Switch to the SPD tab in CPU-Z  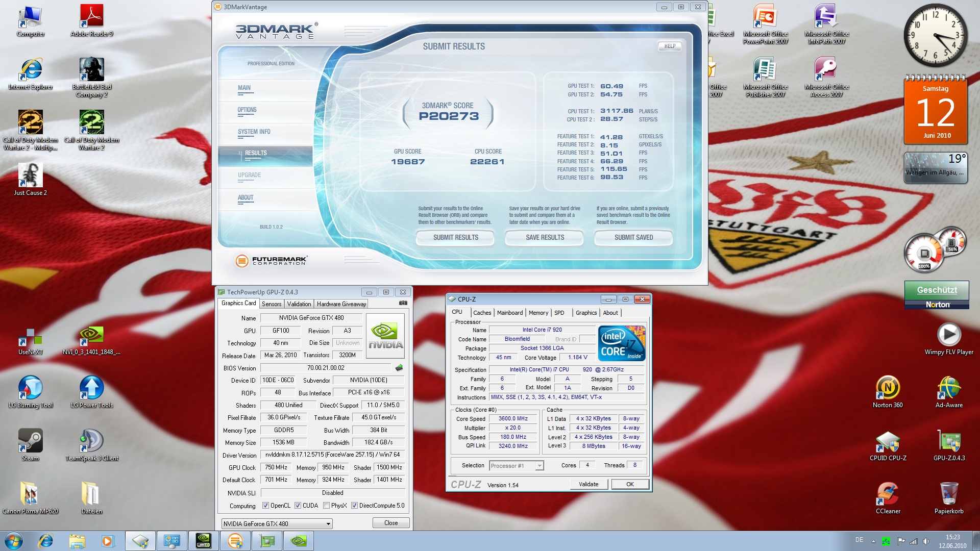click(559, 313)
